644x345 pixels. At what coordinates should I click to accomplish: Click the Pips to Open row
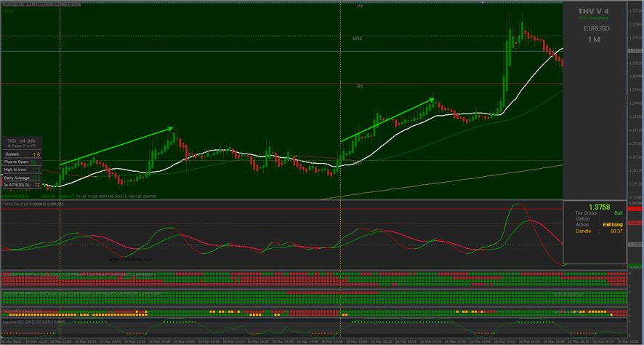(22, 162)
